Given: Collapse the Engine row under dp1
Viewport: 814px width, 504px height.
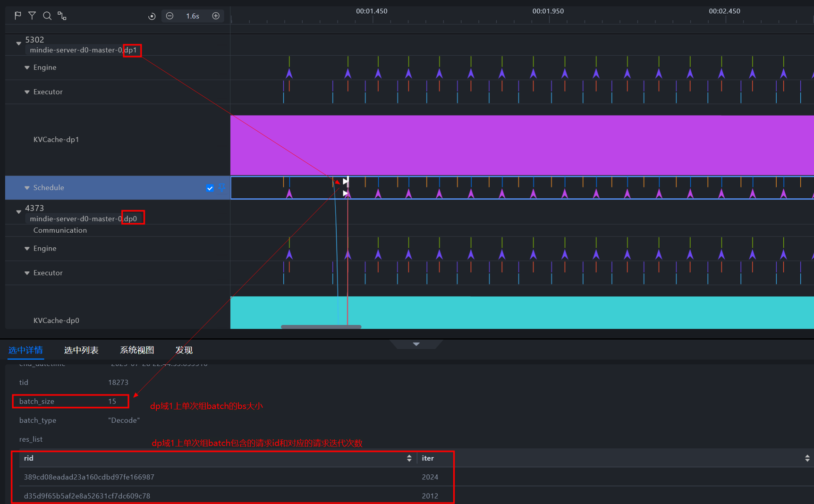Looking at the screenshot, I should pyautogui.click(x=27, y=67).
